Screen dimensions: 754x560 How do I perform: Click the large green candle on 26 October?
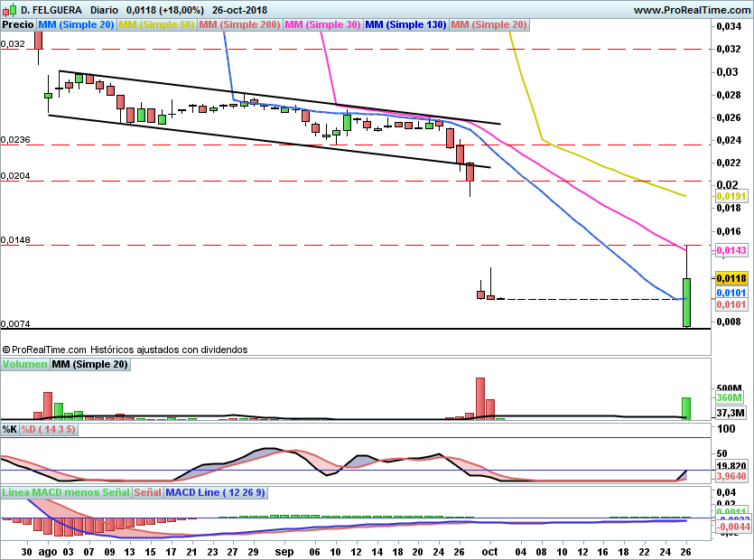pyautogui.click(x=686, y=302)
